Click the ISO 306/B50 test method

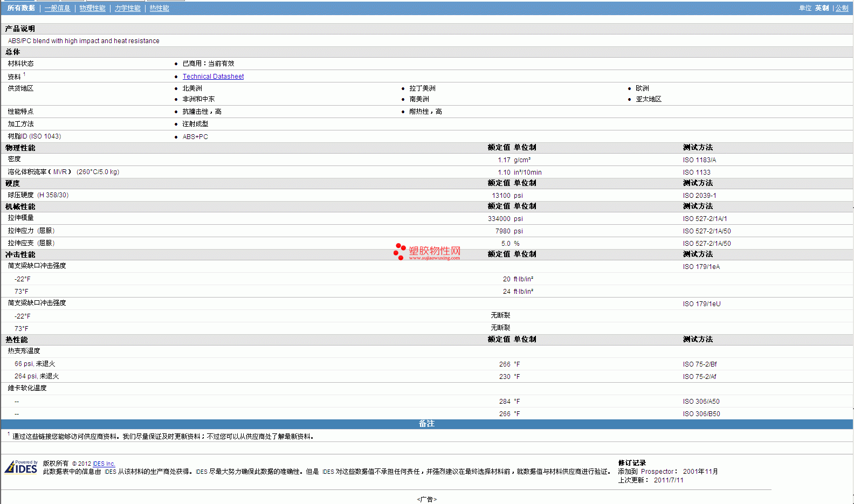(701, 414)
